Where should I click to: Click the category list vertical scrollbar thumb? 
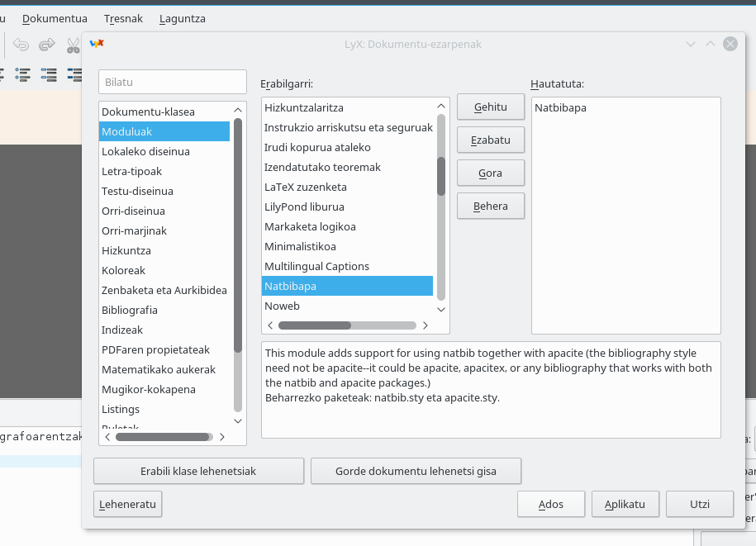(238, 235)
